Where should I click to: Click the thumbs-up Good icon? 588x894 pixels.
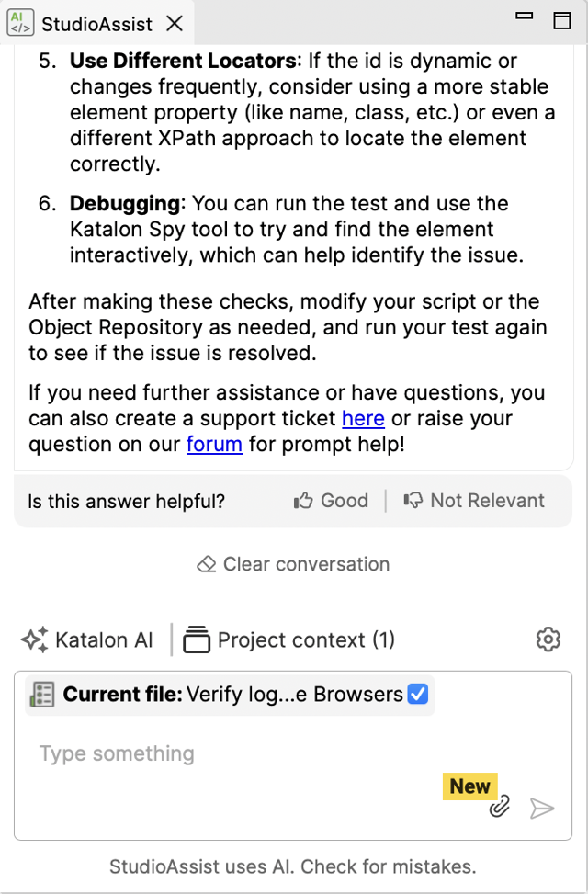tap(303, 501)
